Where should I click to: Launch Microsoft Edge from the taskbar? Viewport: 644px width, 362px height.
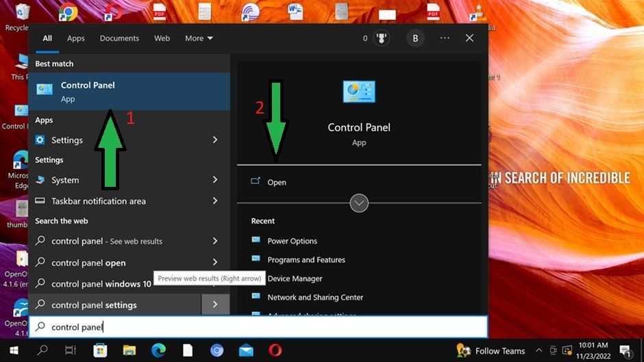(158, 350)
